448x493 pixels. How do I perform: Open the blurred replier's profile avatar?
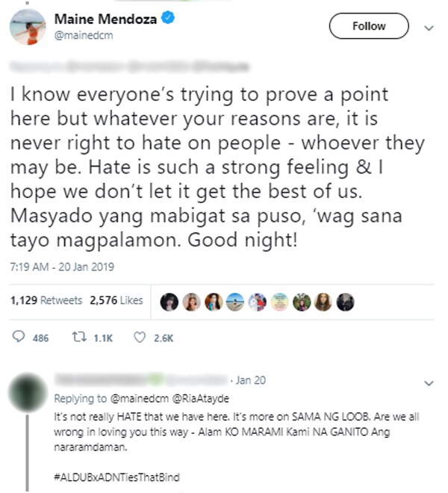pyautogui.click(x=28, y=393)
